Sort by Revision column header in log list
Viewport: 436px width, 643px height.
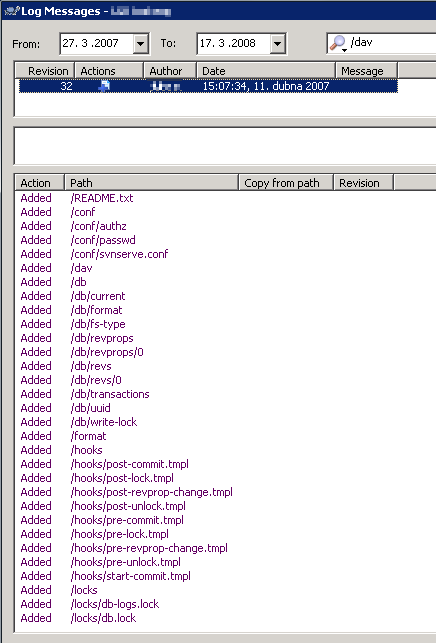[x=45, y=71]
